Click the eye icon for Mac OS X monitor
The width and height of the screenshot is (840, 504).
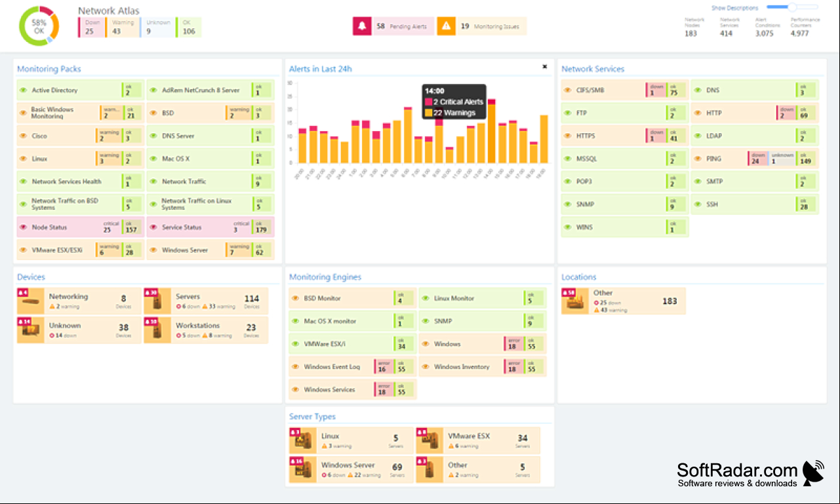tap(295, 321)
